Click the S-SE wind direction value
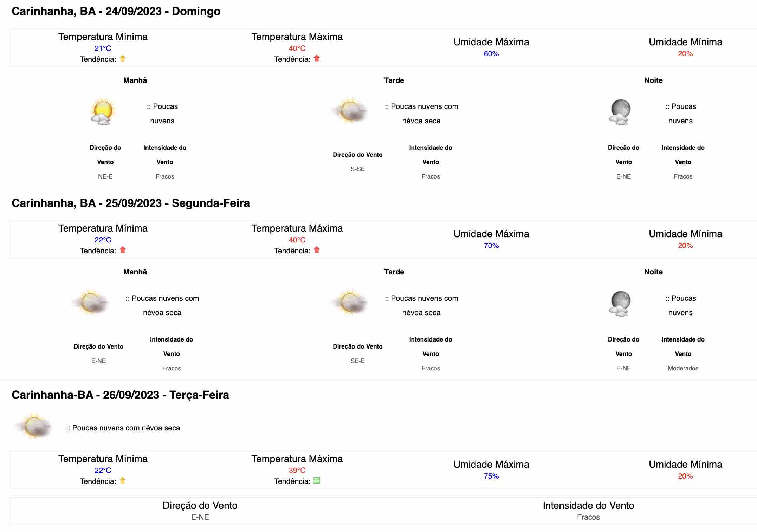Viewport: 757px width, 532px height. point(358,169)
